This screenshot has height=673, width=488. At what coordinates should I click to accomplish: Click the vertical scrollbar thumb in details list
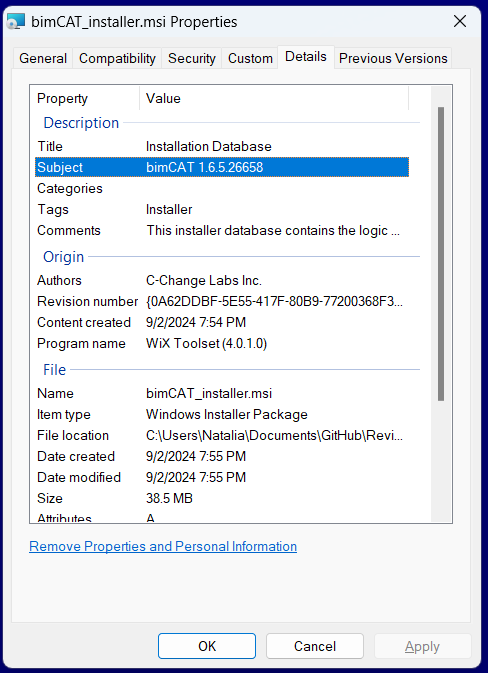pos(441,254)
